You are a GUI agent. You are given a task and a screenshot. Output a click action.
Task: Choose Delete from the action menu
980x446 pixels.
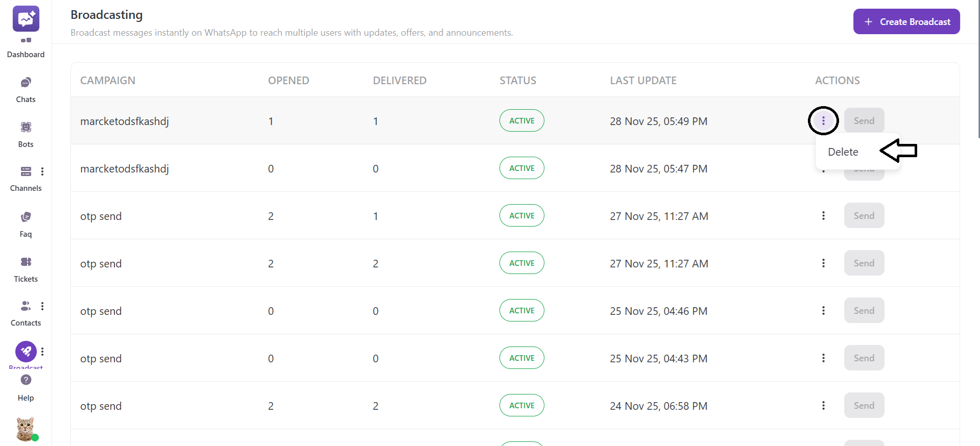pos(843,152)
